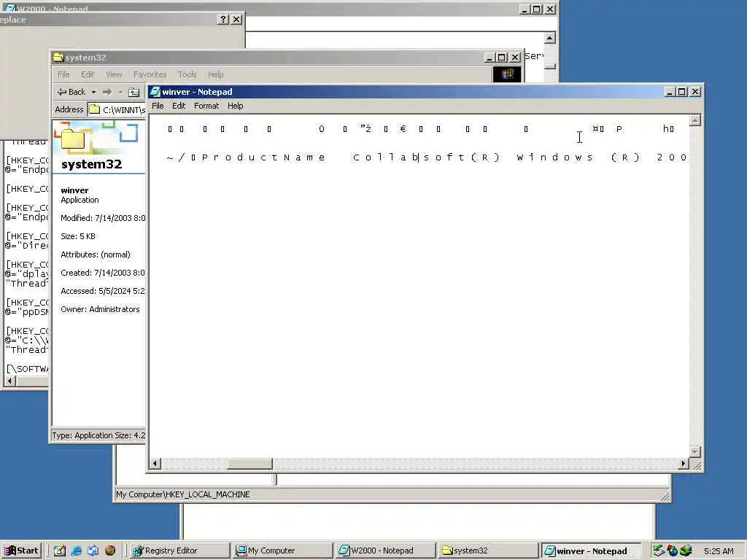Click the system32 window title bar folder icon
The height and width of the screenshot is (560, 747).
(x=58, y=57)
